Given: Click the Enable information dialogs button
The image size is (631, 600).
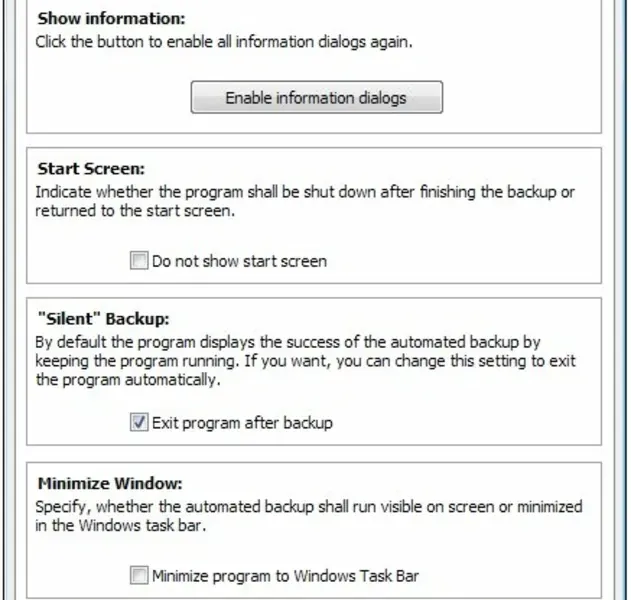Looking at the screenshot, I should click(316, 98).
